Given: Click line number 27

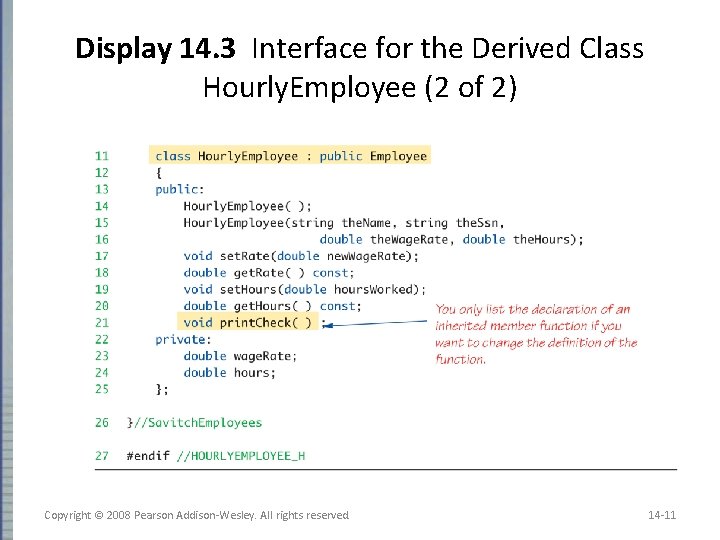Looking at the screenshot, I should (x=102, y=456).
